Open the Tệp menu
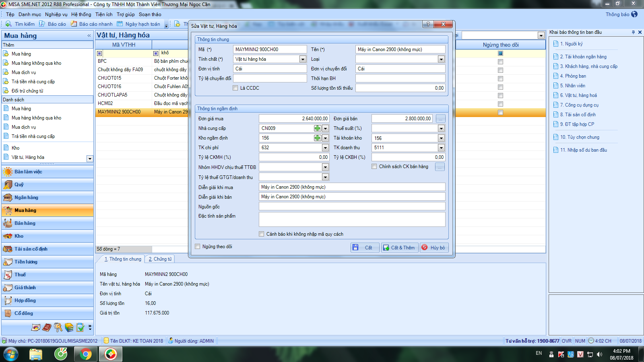644x362 pixels. tap(10, 14)
